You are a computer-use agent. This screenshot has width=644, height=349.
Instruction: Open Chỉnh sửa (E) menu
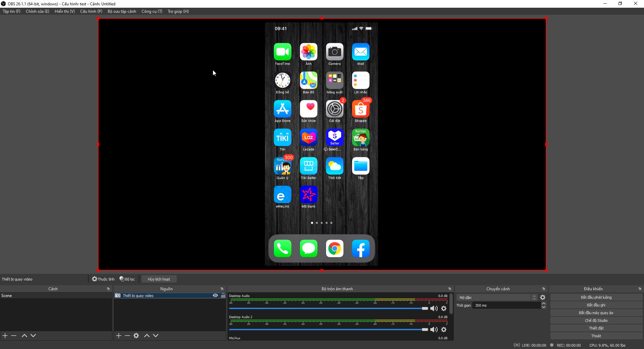pos(38,11)
